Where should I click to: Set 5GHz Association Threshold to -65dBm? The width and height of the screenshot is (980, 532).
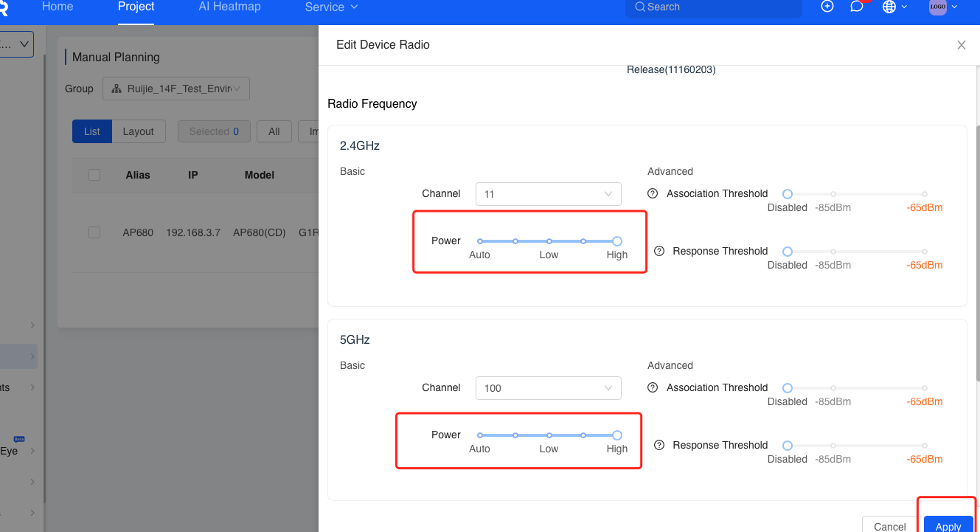click(925, 388)
